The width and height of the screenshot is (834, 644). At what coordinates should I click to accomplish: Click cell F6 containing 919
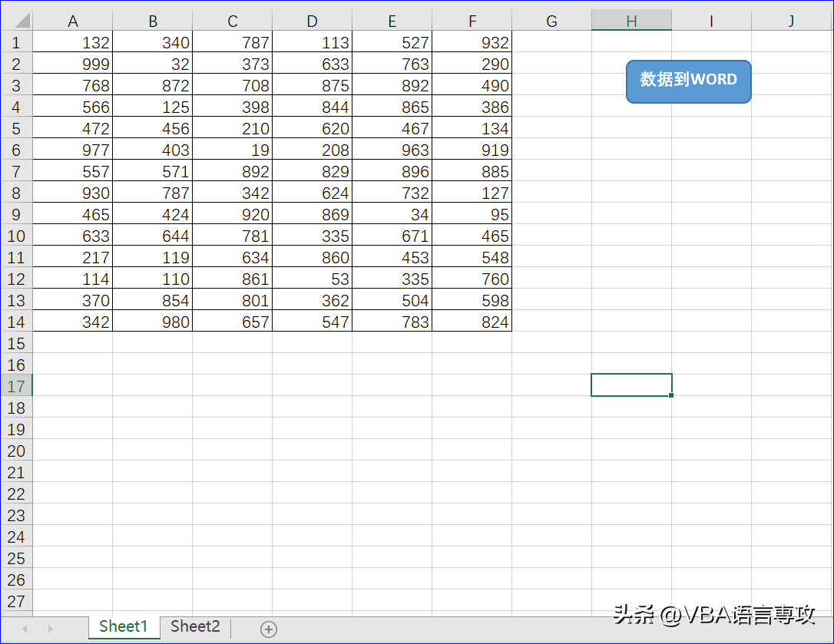pos(472,150)
